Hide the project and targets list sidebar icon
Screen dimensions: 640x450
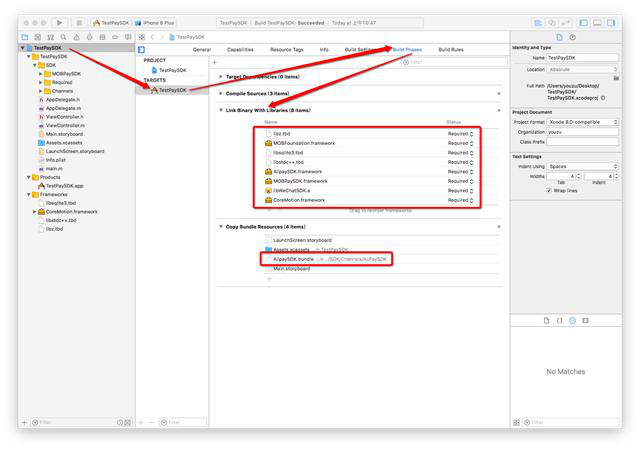141,50
